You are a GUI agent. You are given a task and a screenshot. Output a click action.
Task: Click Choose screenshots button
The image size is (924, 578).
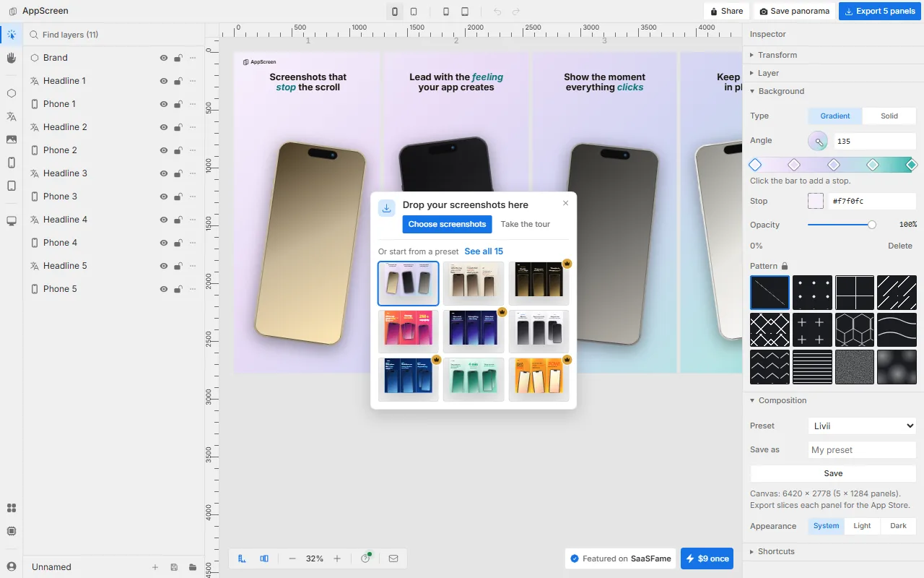[x=447, y=224]
